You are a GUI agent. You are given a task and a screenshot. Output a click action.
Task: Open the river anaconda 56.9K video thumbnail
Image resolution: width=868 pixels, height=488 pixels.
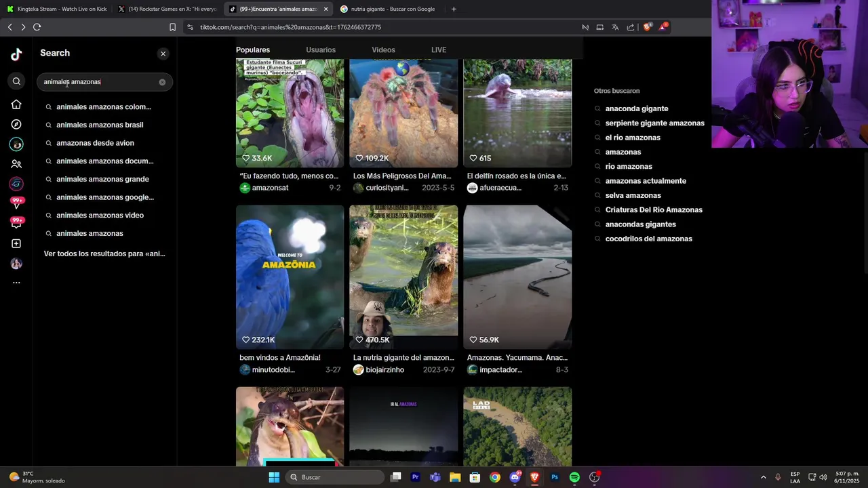pyautogui.click(x=517, y=277)
